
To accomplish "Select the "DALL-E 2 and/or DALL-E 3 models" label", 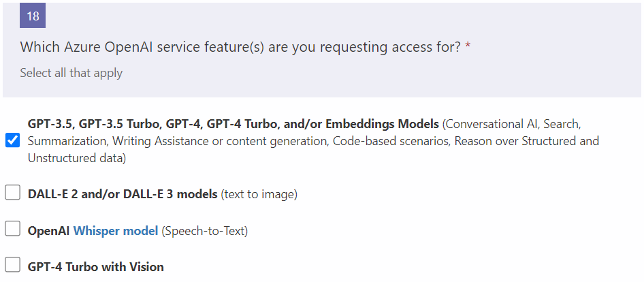I will (x=123, y=194).
